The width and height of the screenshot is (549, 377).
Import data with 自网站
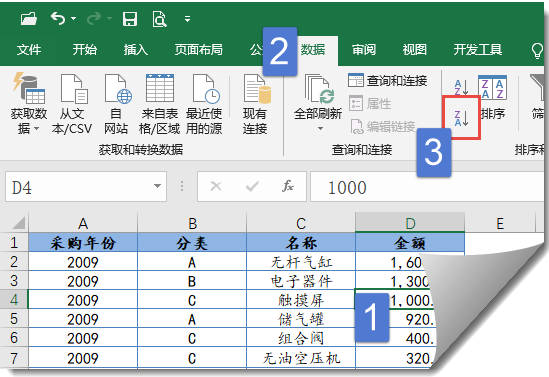(x=116, y=104)
